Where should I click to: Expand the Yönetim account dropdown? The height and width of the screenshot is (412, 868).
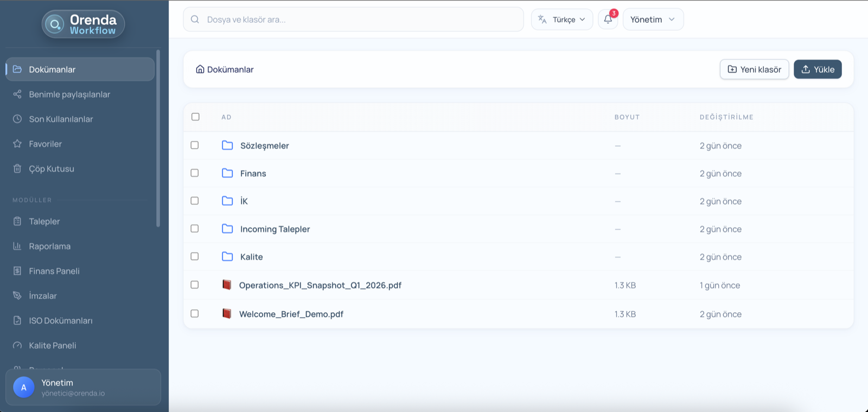click(x=653, y=20)
